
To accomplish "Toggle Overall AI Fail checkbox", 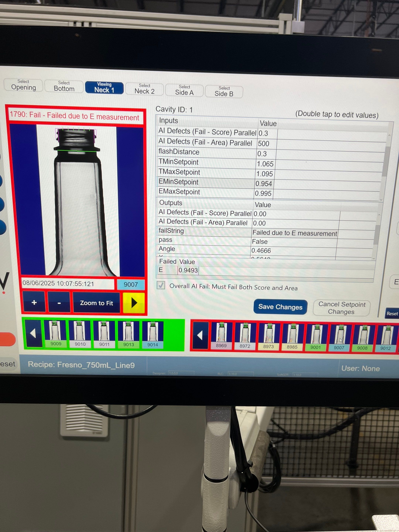I will 161,285.
